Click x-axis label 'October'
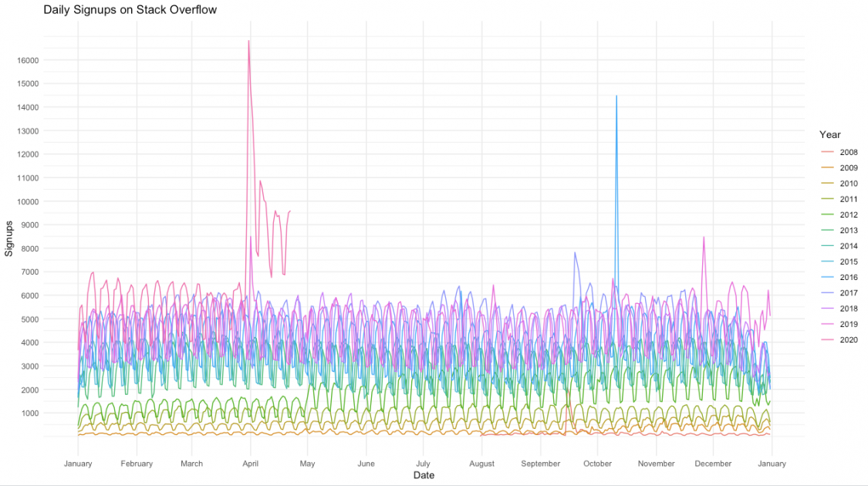 point(597,464)
